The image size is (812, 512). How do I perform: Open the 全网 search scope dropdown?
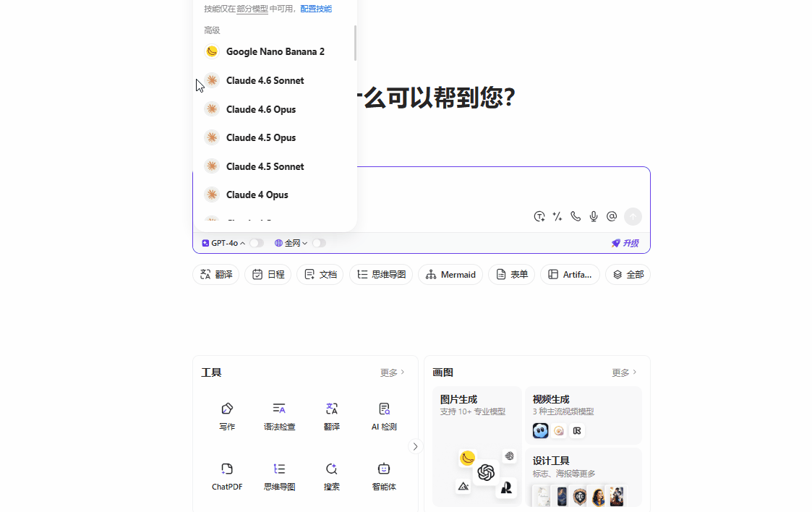(291, 243)
